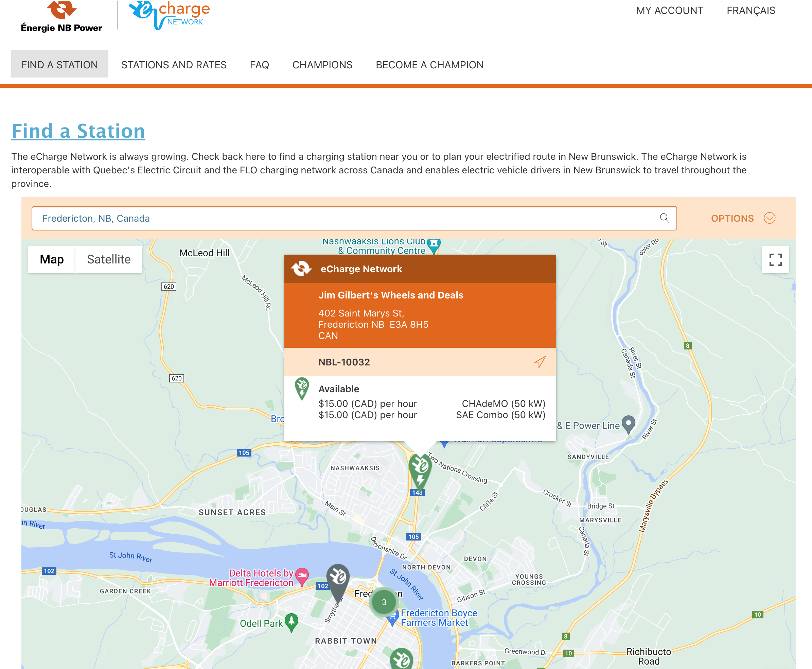This screenshot has height=669, width=812.
Task: Switch to Map view
Action: tap(52, 259)
